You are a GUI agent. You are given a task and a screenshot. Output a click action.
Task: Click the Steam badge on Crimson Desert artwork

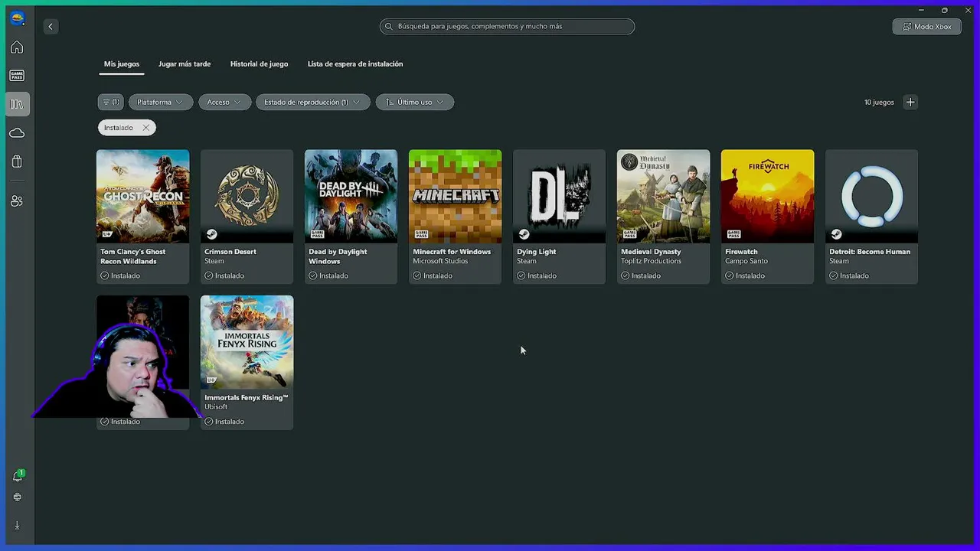(212, 234)
